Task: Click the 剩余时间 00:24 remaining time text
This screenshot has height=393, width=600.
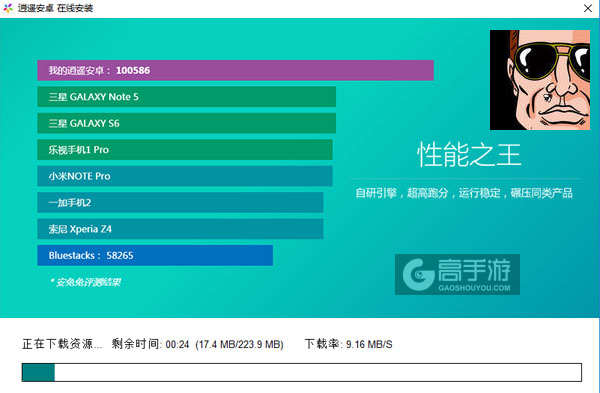Action: (x=150, y=344)
